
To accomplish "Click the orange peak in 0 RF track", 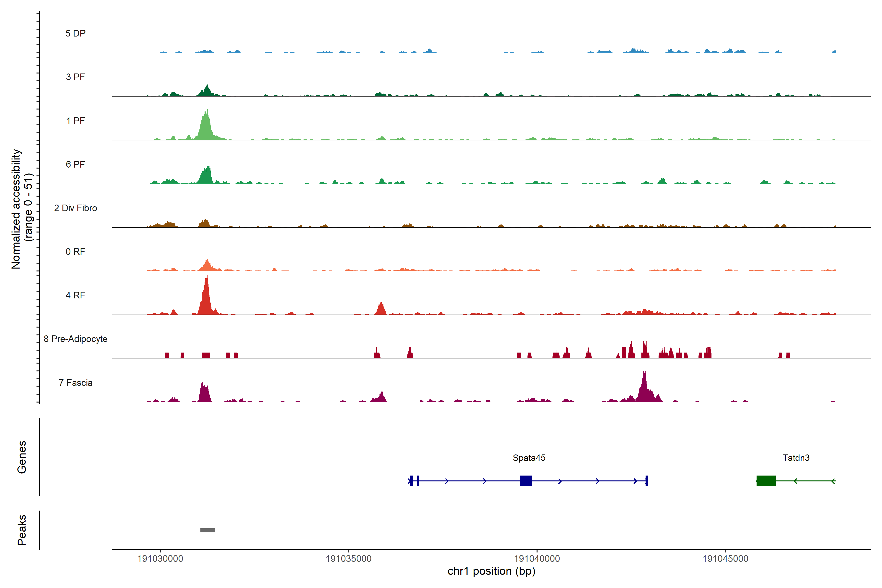I will click(x=207, y=265).
